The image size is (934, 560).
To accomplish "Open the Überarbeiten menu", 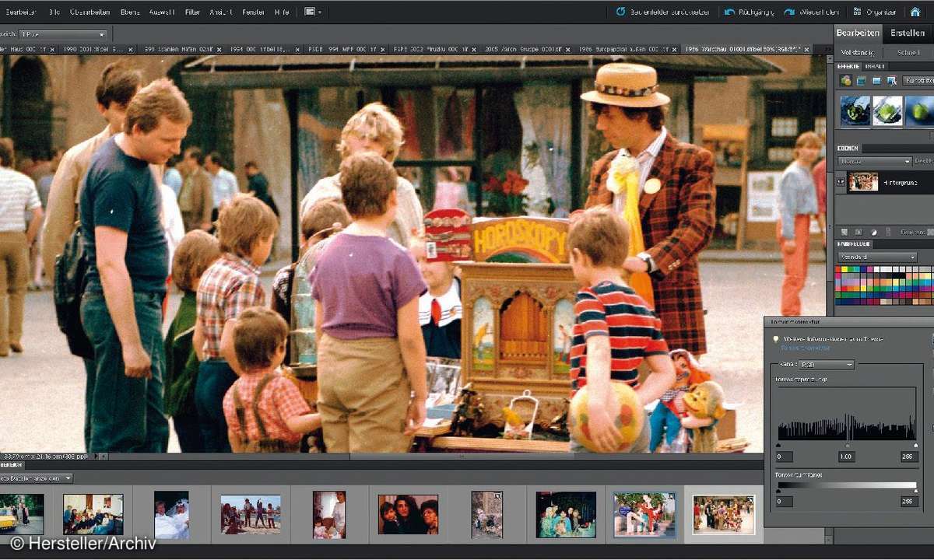I will point(90,12).
